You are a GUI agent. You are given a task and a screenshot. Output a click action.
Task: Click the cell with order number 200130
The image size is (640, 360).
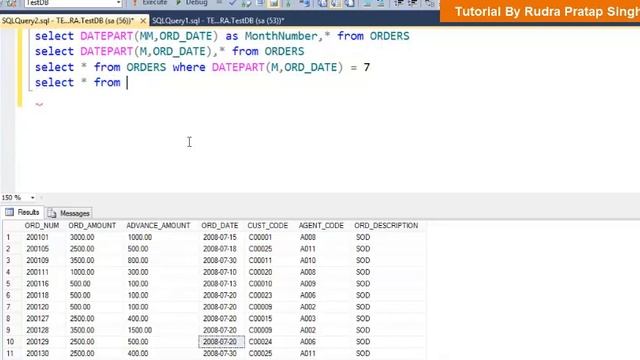(x=38, y=353)
